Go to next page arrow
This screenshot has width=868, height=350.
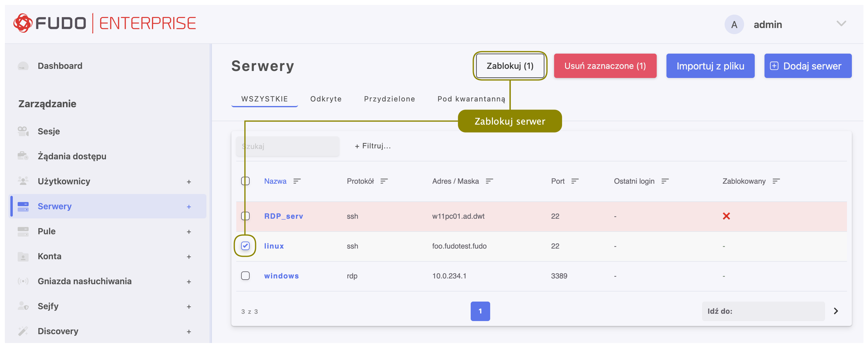pyautogui.click(x=836, y=311)
